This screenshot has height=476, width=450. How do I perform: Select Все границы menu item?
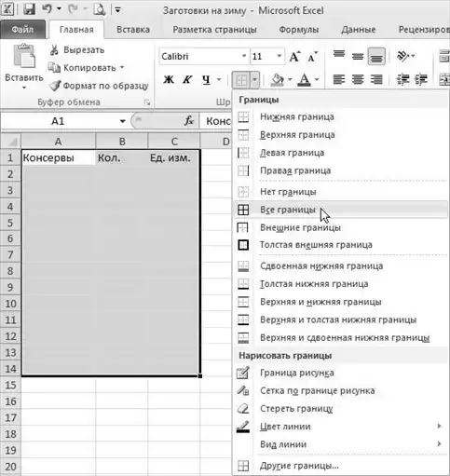tap(340, 210)
